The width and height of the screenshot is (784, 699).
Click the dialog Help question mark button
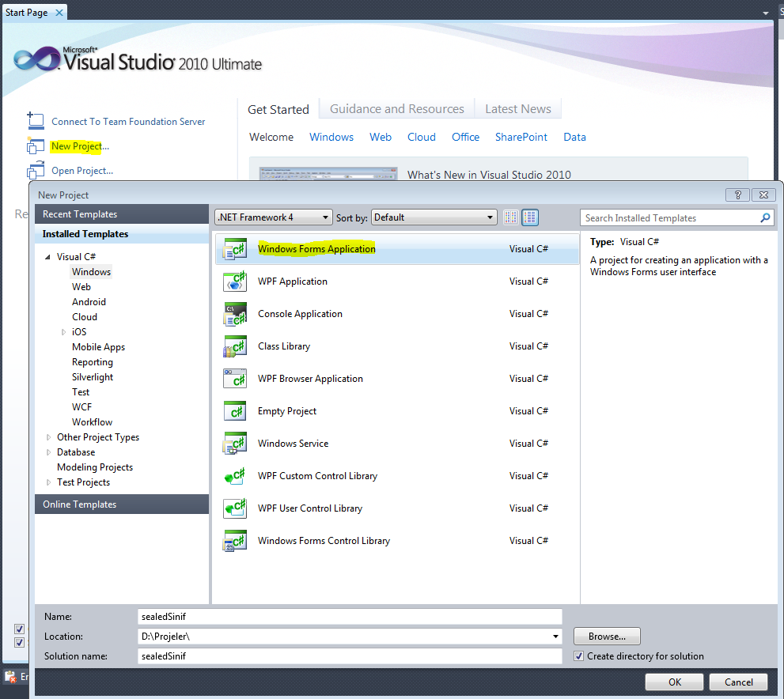click(x=737, y=195)
